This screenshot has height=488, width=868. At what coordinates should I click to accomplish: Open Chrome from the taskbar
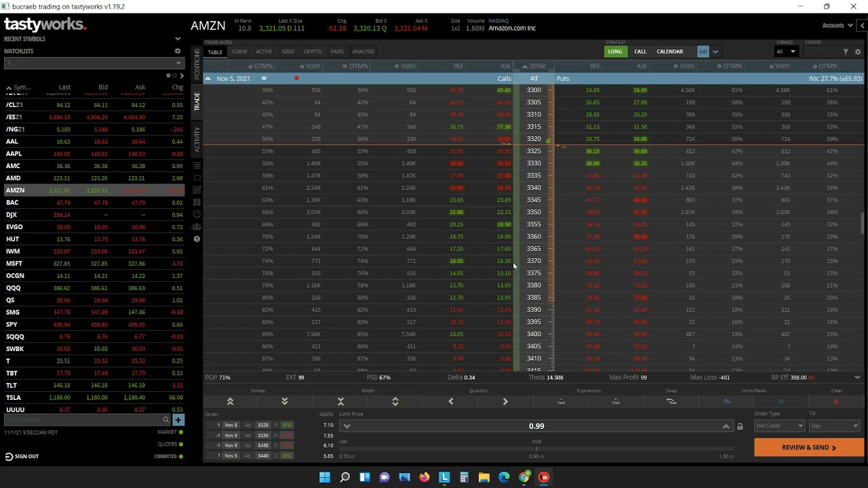pos(524,477)
